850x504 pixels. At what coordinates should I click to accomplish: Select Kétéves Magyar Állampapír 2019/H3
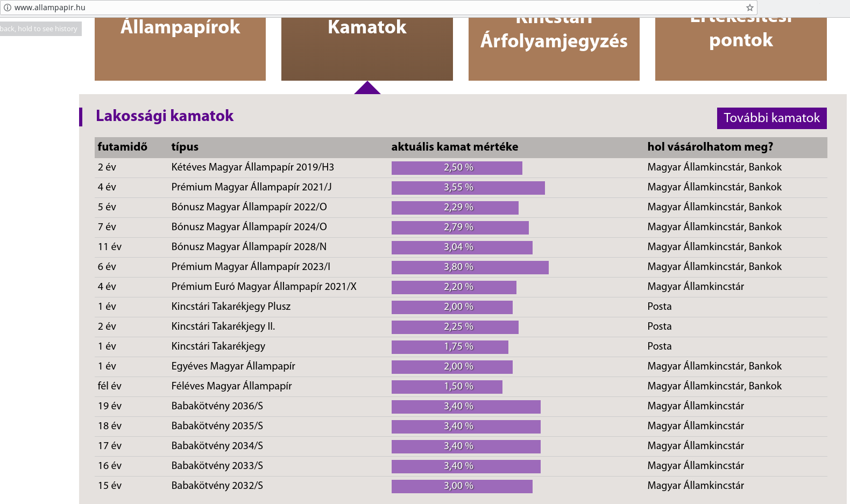point(253,167)
